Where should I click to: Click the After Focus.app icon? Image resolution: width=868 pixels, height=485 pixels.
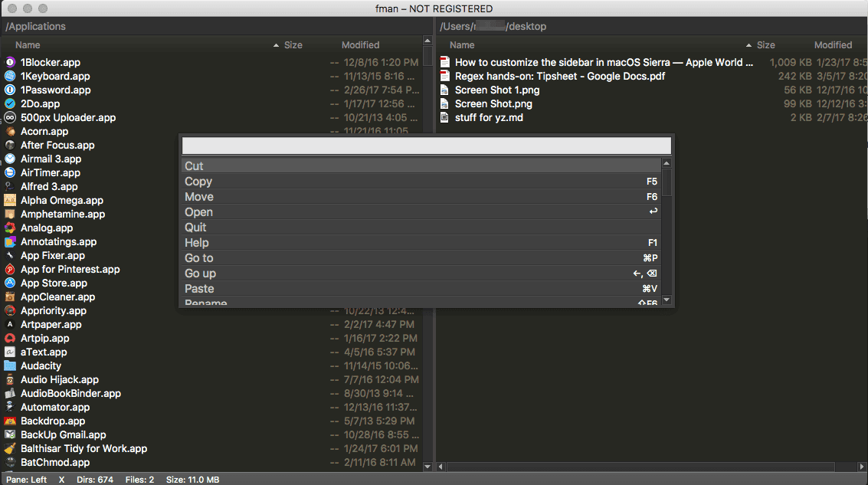coord(10,145)
